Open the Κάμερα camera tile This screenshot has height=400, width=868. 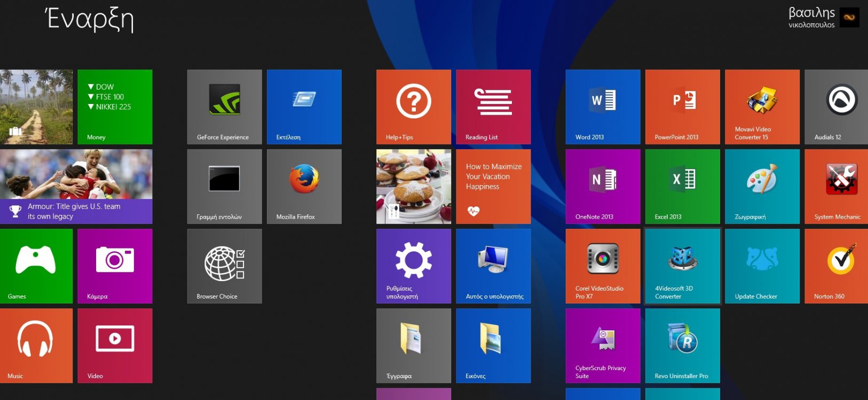(x=115, y=266)
